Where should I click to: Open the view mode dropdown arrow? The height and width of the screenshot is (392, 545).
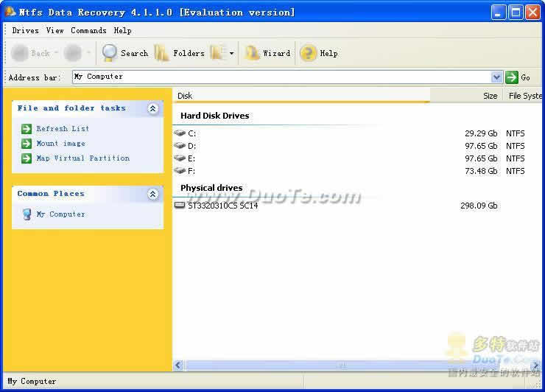tap(232, 53)
